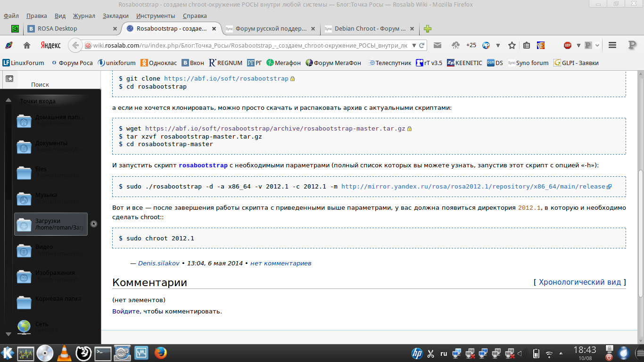
Task: Click the Adblock Plus icon
Action: [568, 45]
